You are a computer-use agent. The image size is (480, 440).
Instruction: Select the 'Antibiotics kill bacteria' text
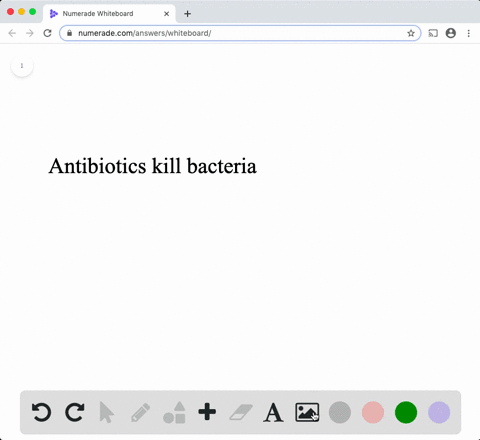[153, 166]
